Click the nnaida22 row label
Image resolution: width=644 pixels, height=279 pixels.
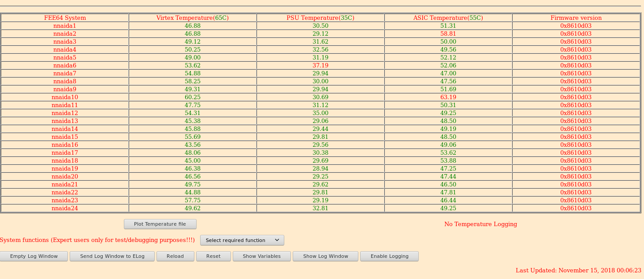[65, 193]
